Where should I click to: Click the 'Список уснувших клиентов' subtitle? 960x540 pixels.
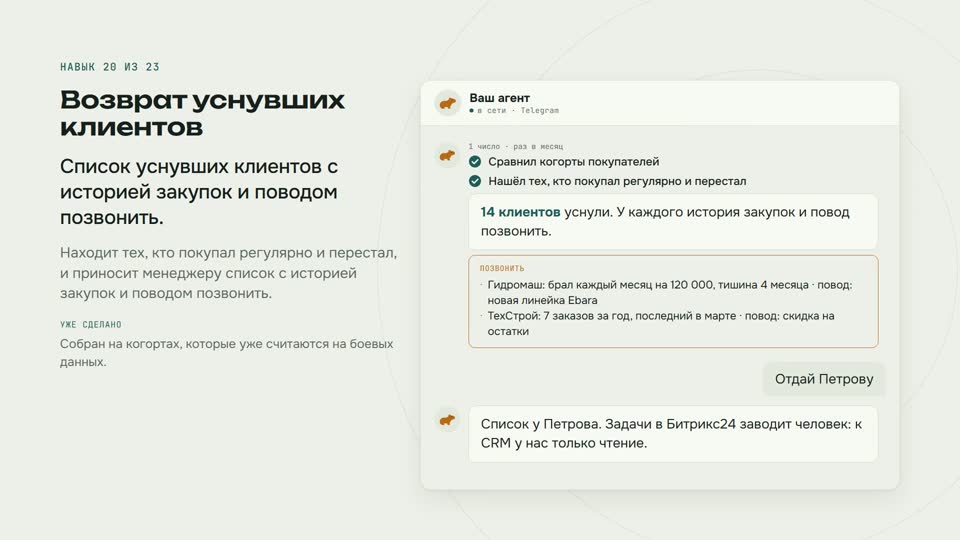[199, 192]
